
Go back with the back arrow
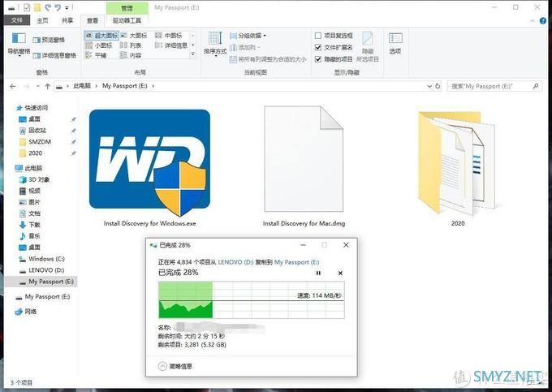point(13,86)
